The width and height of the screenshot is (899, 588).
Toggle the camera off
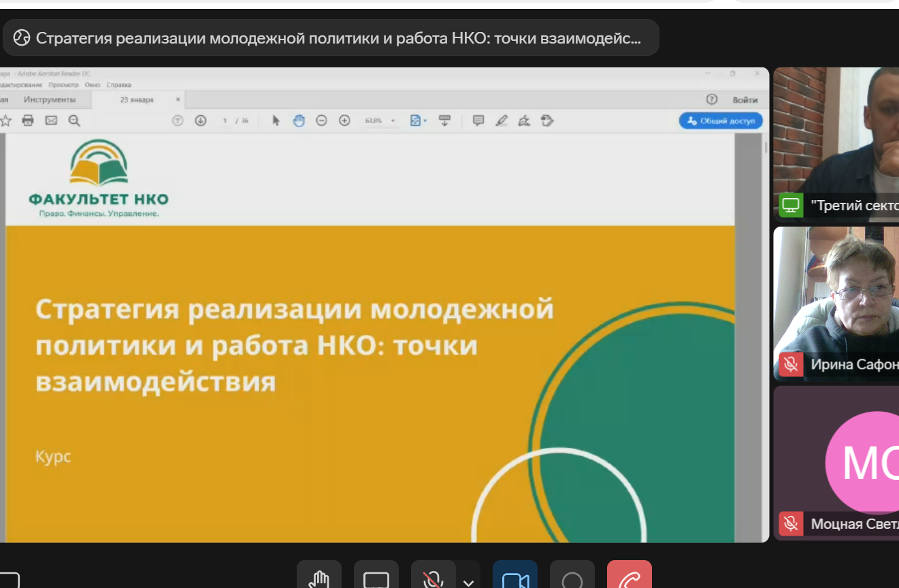pos(515,578)
